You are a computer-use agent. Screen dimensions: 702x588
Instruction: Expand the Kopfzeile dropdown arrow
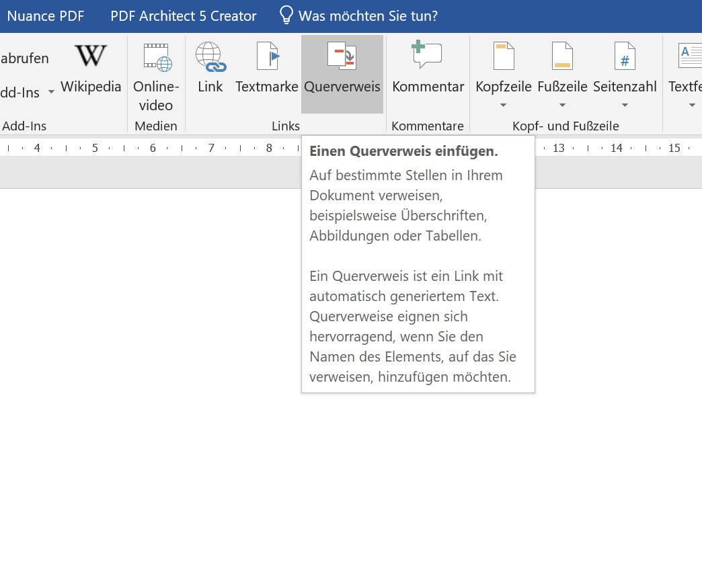tap(503, 105)
